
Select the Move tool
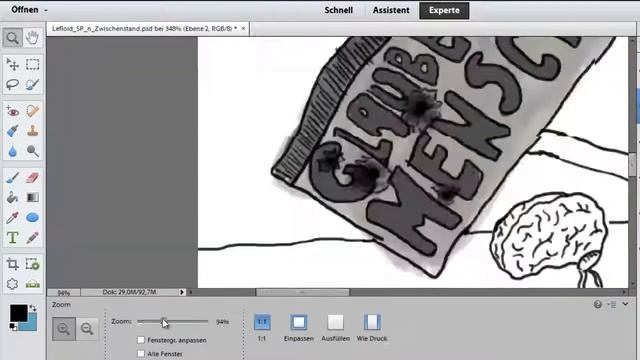(x=13, y=64)
